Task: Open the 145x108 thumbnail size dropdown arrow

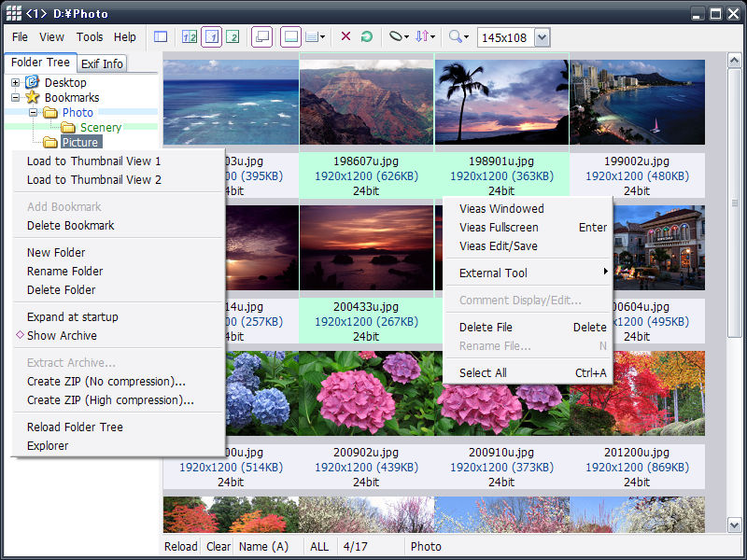Action: [x=543, y=37]
